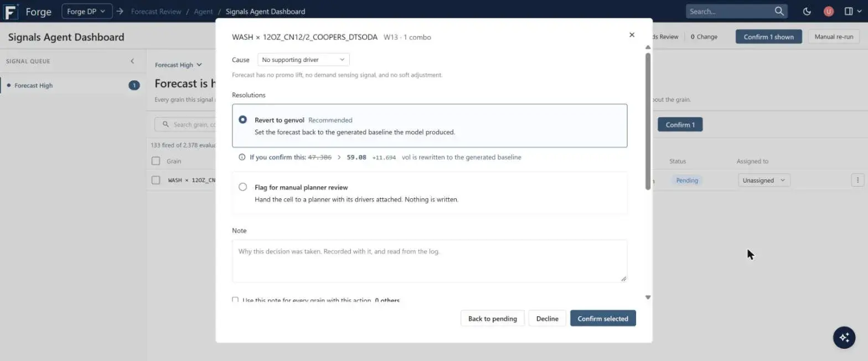Click the +11.694 delta value

384,158
